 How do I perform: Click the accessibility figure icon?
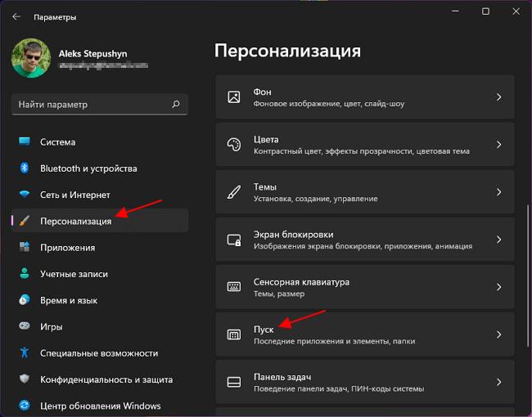pyautogui.click(x=25, y=352)
